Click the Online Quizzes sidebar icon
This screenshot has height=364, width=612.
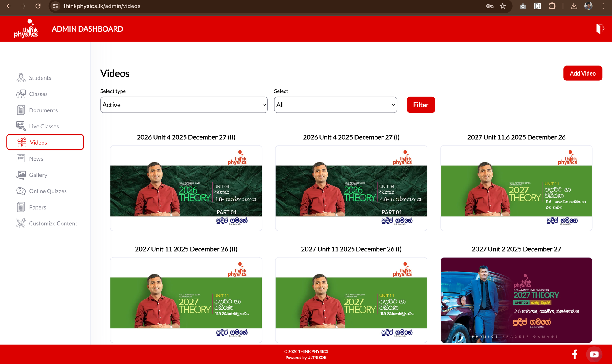pos(21,191)
